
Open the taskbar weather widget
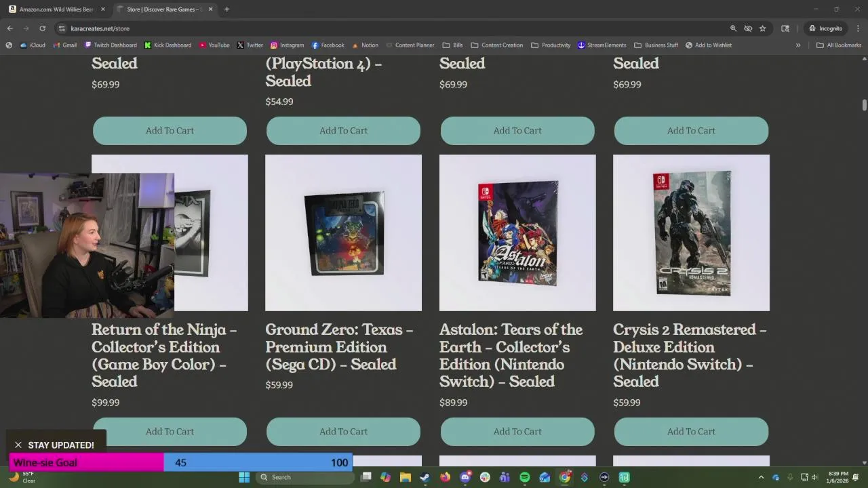[22, 477]
